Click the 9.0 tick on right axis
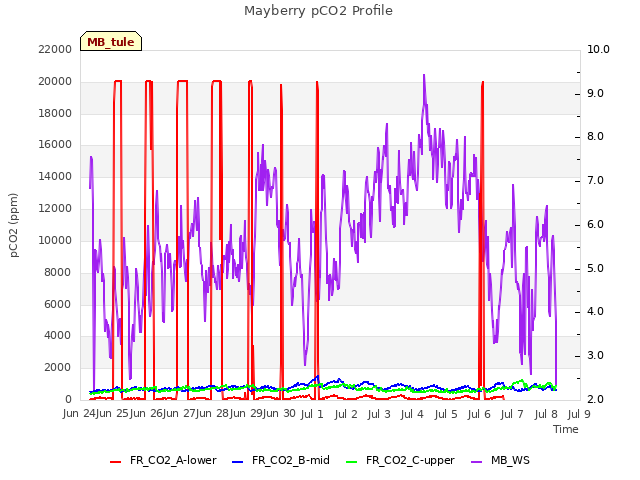 click(596, 93)
